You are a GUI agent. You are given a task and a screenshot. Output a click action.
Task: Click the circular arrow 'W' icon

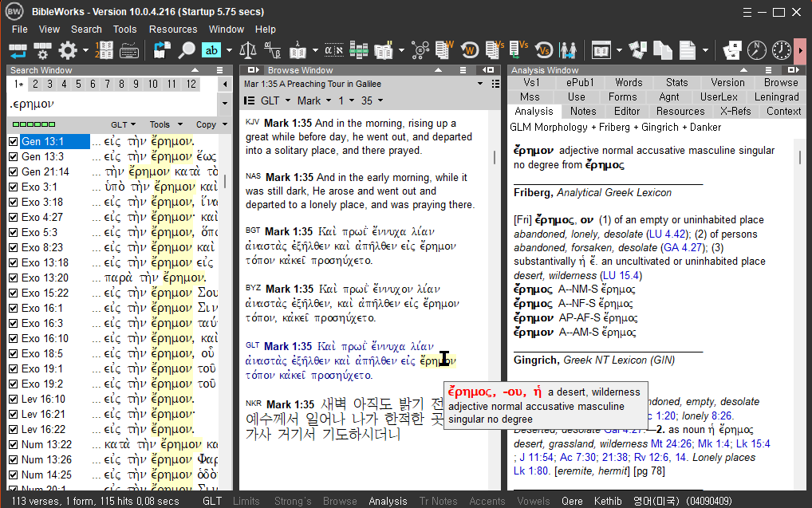click(x=469, y=50)
